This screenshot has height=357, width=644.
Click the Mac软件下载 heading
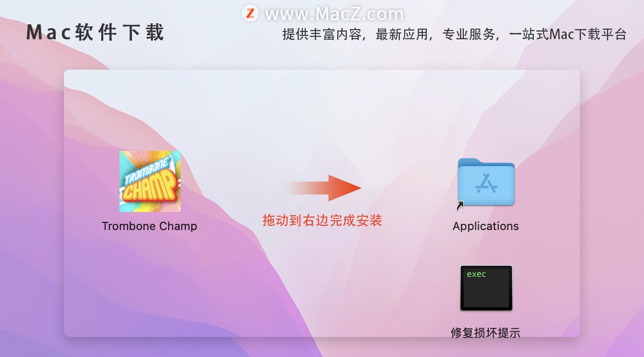95,33
